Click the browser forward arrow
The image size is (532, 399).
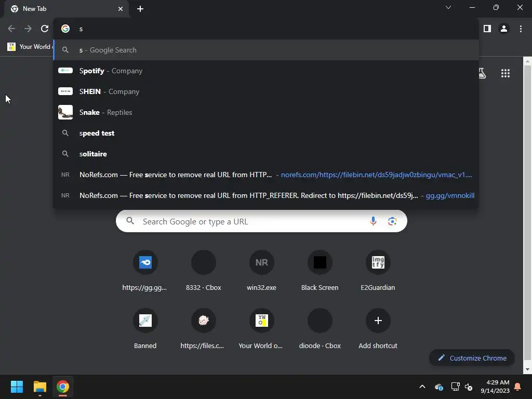(28, 29)
